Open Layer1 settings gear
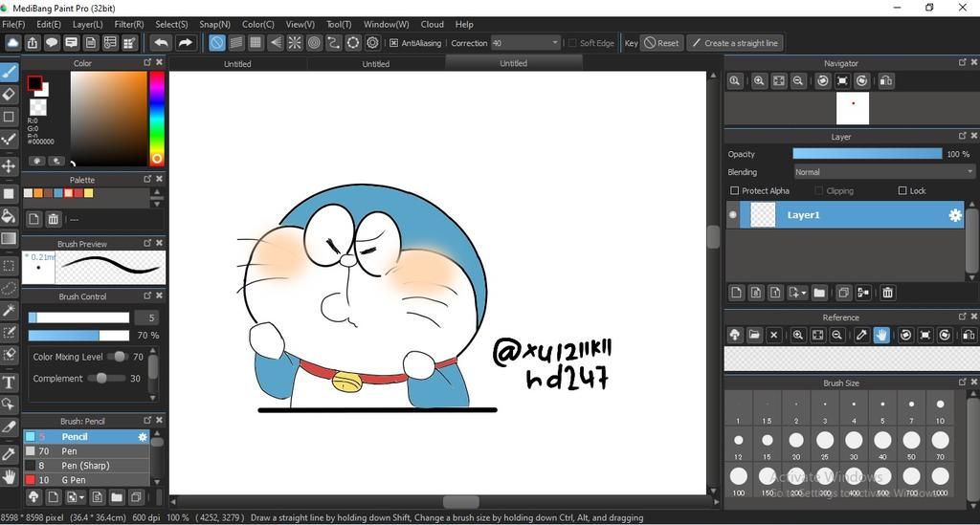This screenshot has height=525, width=980. coord(955,215)
